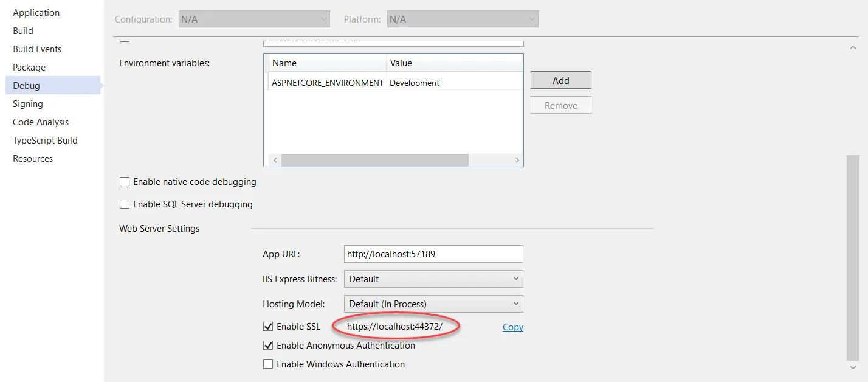Select the TypeScript Build tab
This screenshot has width=868, height=382.
pos(45,141)
